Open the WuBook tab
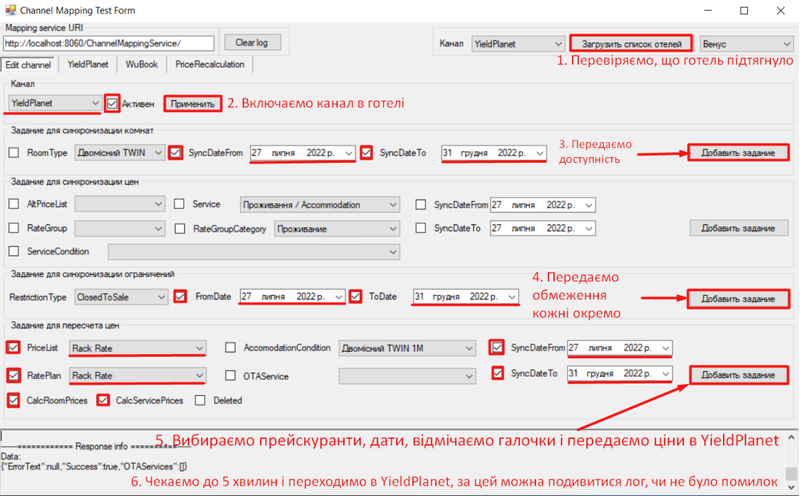Image resolution: width=800 pixels, height=496 pixels. 141,64
